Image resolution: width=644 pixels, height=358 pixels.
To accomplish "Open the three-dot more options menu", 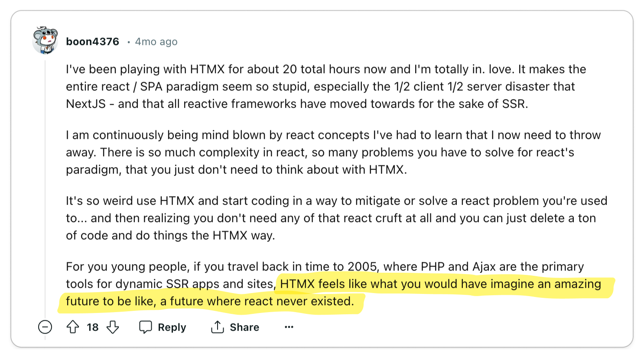I will click(289, 327).
